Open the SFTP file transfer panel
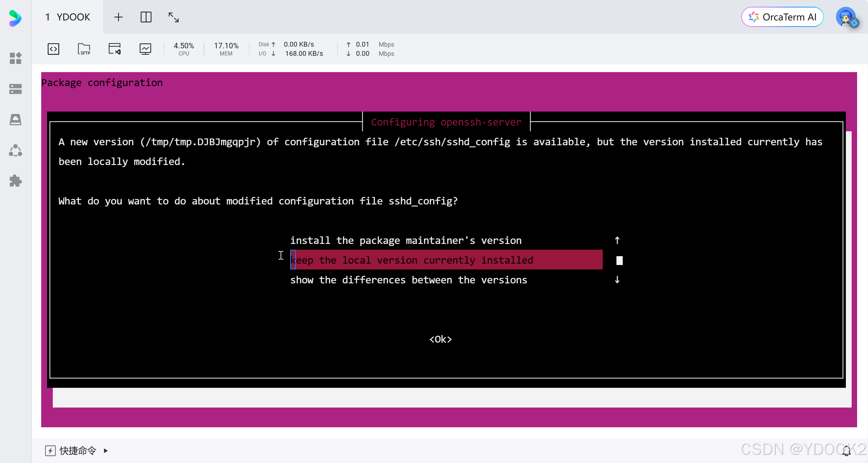868x463 pixels. [84, 49]
